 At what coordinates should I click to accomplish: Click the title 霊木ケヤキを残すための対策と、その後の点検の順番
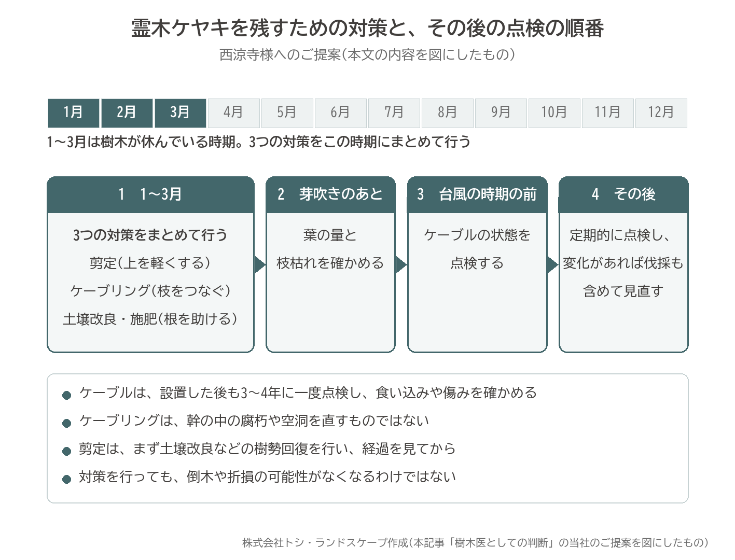click(x=367, y=28)
